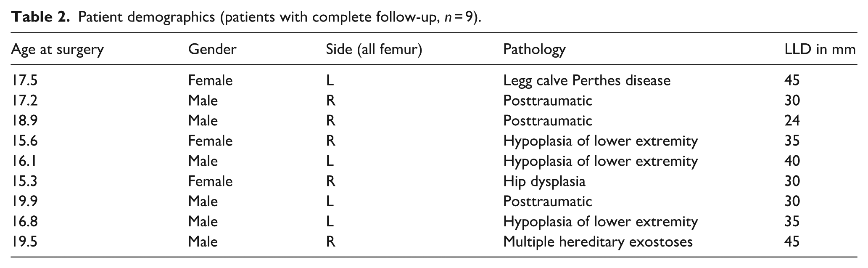Click the Gender column header
The height and width of the screenshot is (268, 868).
(x=212, y=50)
